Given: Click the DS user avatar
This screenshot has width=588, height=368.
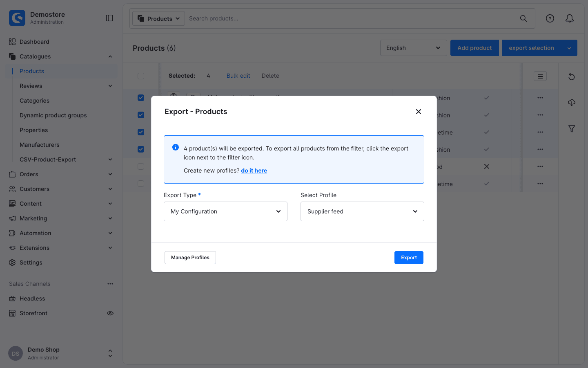Looking at the screenshot, I should coord(16,354).
